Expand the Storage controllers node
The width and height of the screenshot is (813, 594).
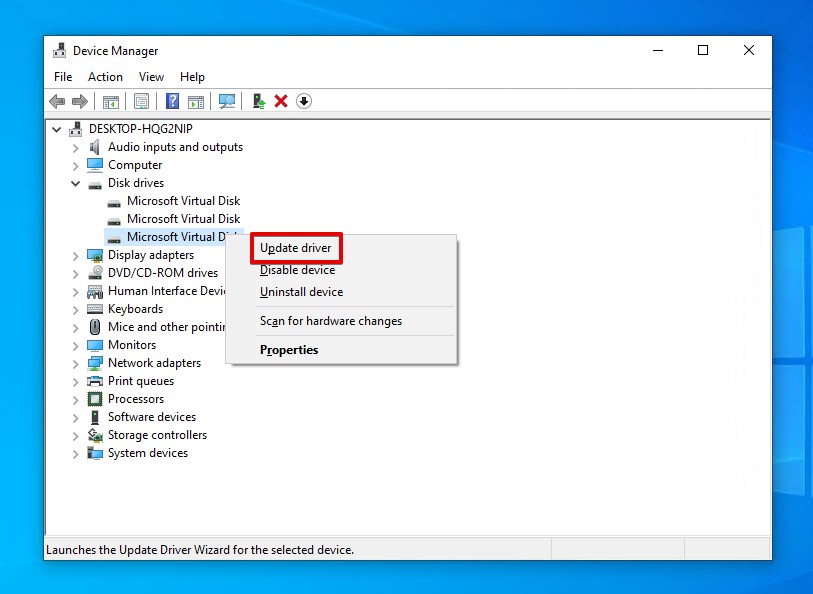76,435
